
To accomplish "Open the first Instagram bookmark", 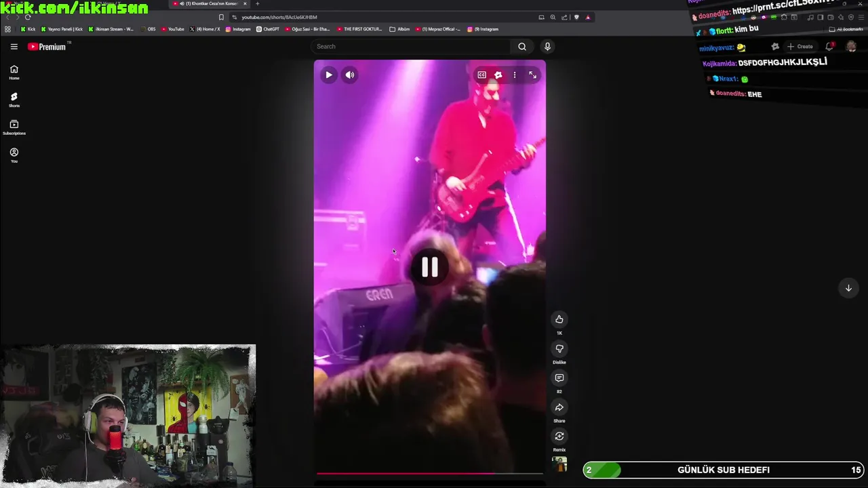I will (x=238, y=29).
